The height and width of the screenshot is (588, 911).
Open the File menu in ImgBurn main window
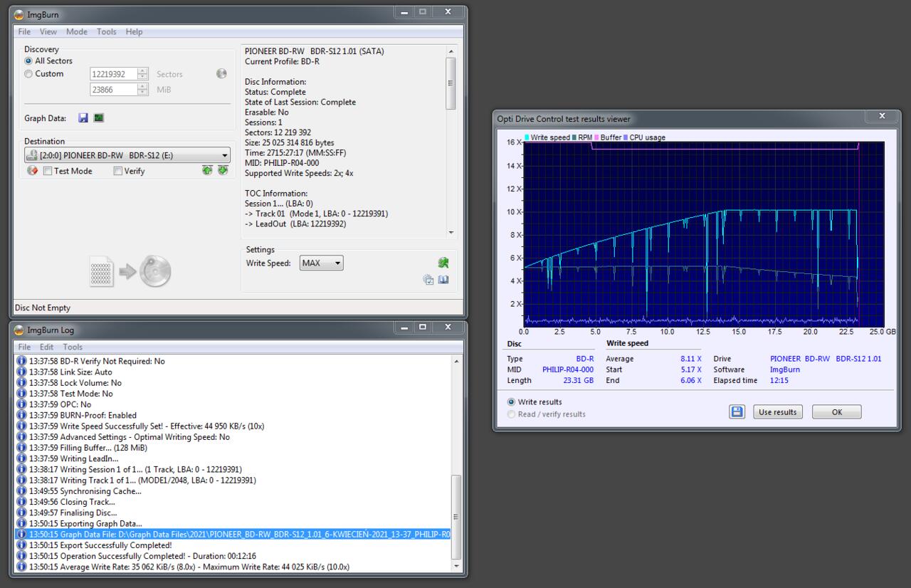pos(24,31)
